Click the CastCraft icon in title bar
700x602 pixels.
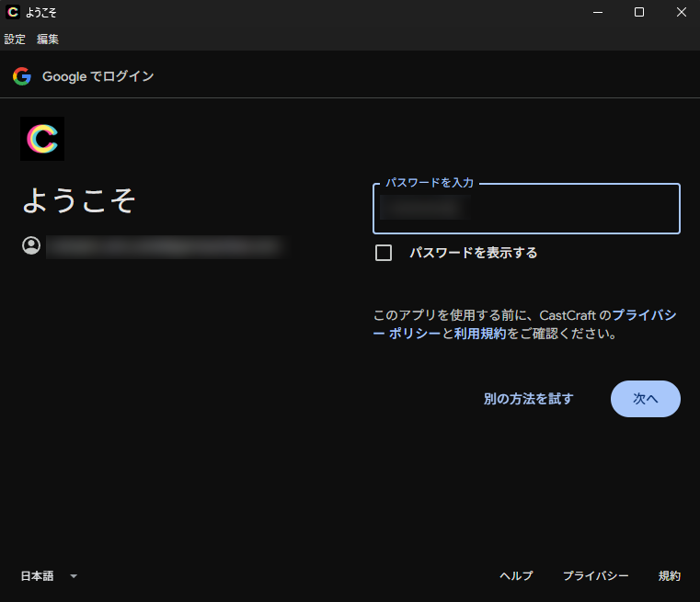[x=13, y=12]
